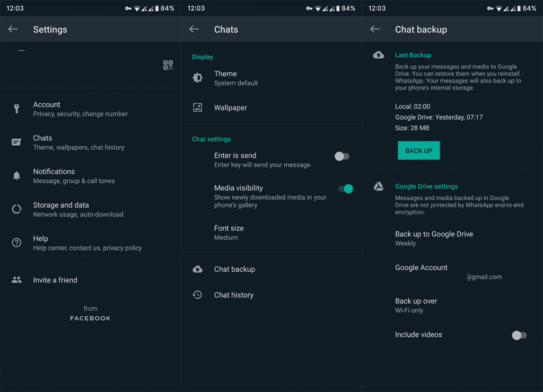Open Help entry in Settings

pyautogui.click(x=90, y=243)
